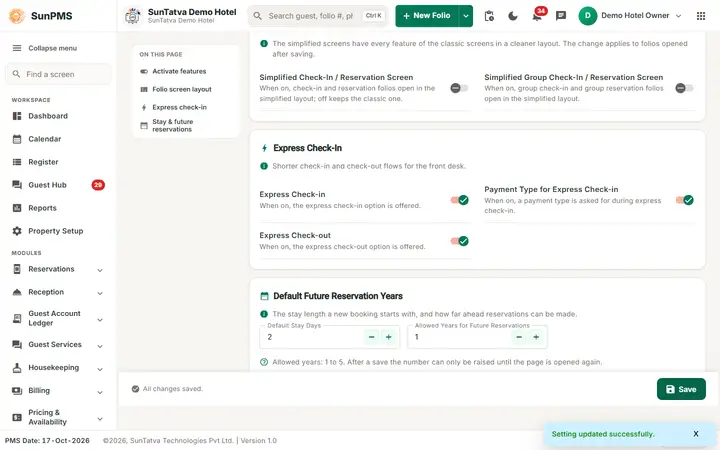Open Dashboard from sidebar
Screen dimensions: 720x450
[58, 116]
